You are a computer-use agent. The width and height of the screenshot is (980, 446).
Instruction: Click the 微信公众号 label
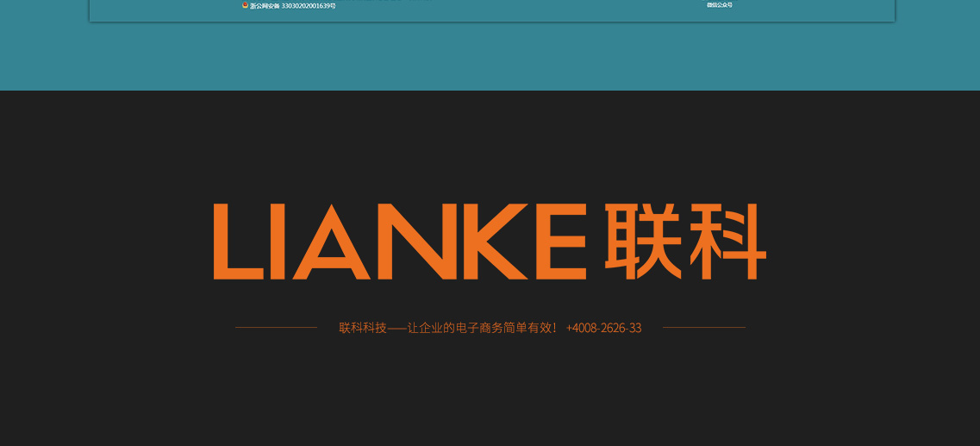(x=720, y=5)
